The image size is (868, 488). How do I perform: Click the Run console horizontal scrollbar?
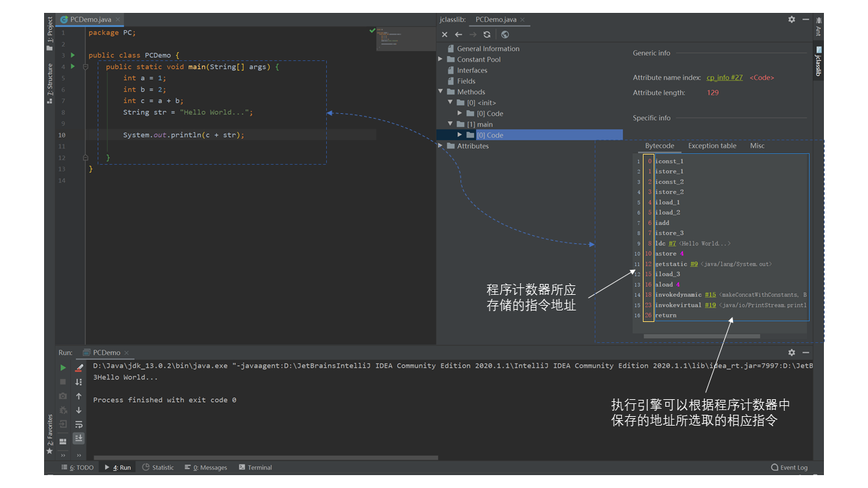point(267,457)
